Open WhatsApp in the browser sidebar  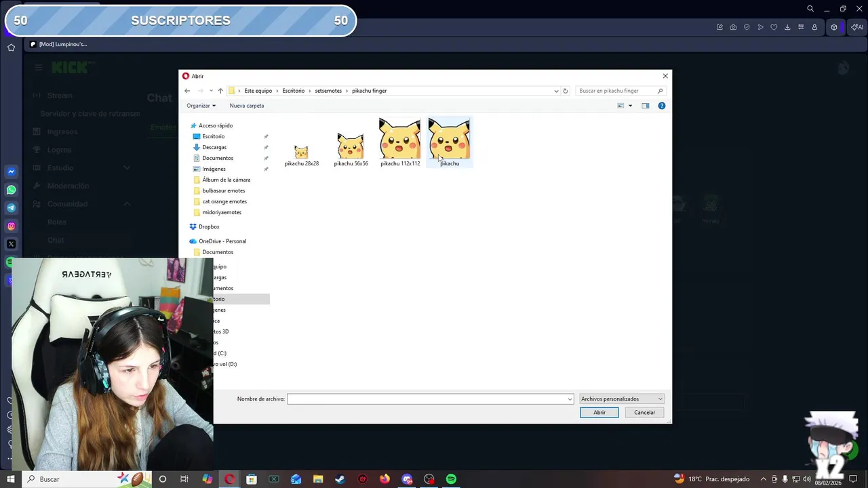[11, 190]
